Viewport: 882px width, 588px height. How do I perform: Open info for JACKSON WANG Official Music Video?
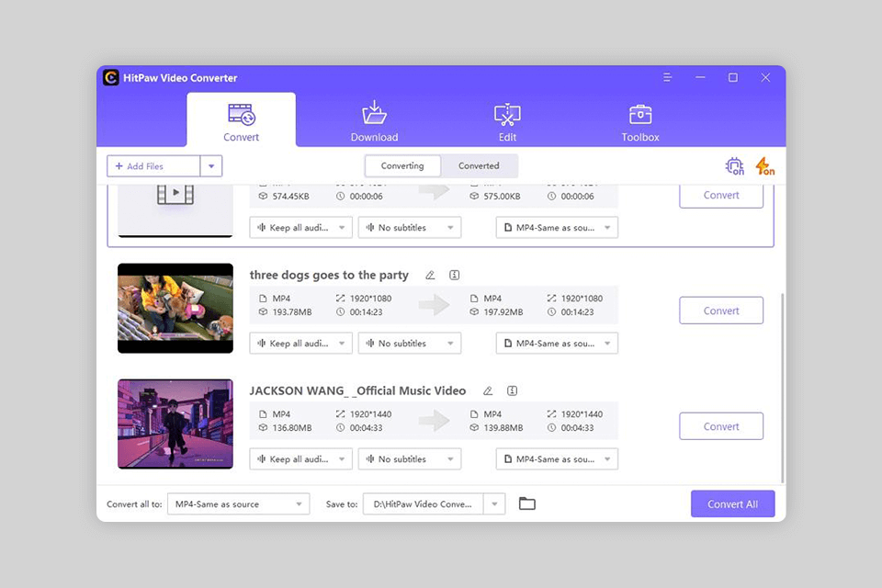tap(513, 390)
